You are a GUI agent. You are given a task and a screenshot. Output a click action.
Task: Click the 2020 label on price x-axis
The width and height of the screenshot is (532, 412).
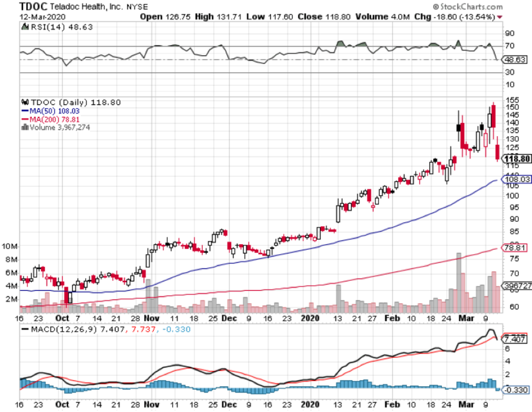point(310,319)
